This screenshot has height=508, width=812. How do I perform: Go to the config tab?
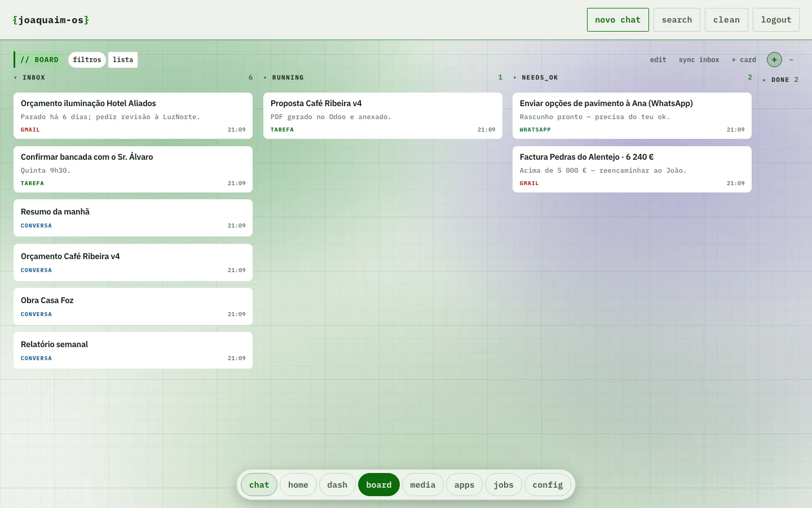point(548,485)
